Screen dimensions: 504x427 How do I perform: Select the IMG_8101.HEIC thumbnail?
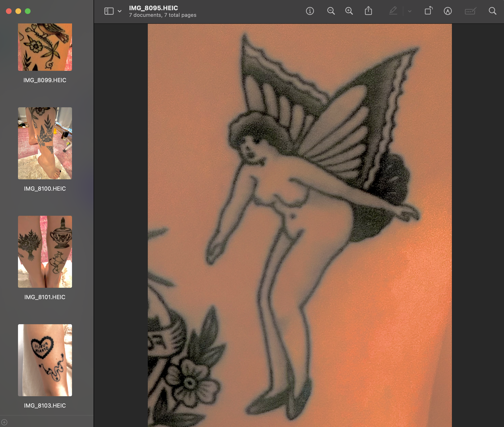pyautogui.click(x=45, y=252)
